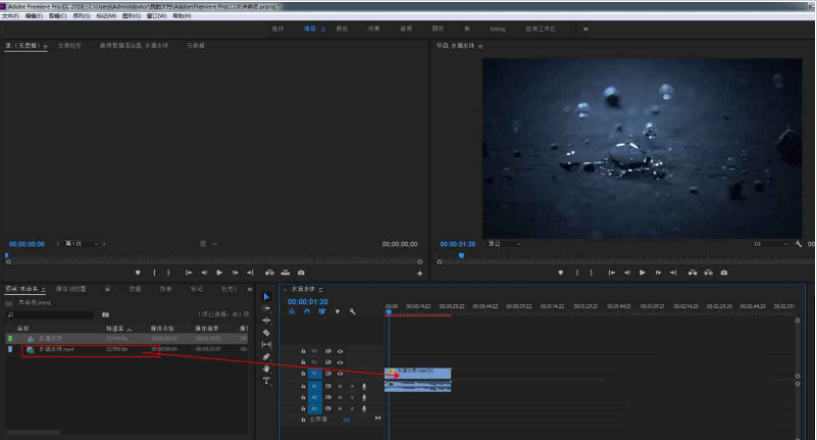Mute audio track A1
The height and width of the screenshot is (440, 817).
(340, 386)
